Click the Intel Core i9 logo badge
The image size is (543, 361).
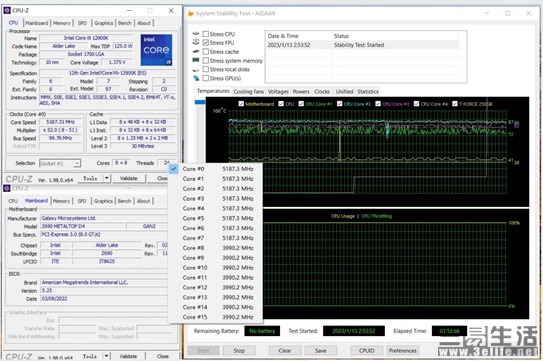(x=156, y=50)
